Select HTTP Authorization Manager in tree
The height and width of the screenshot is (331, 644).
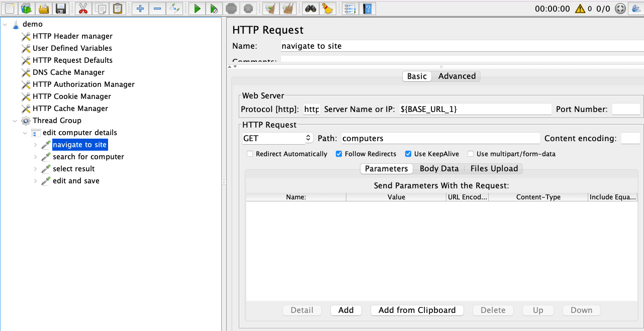[83, 84]
